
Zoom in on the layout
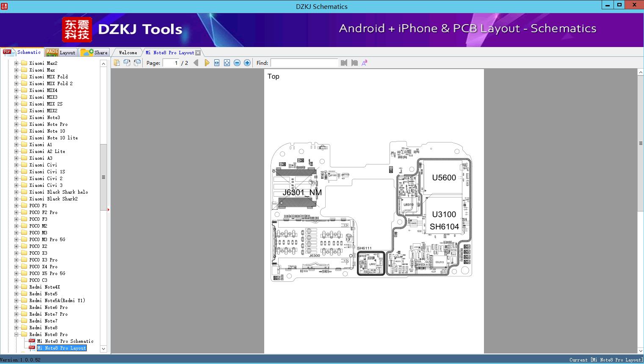tap(247, 63)
